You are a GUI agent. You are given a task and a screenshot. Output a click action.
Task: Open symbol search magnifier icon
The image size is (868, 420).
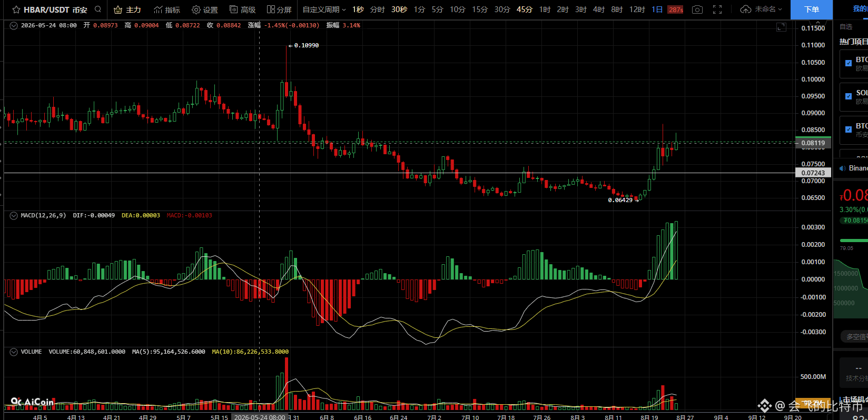pyautogui.click(x=98, y=9)
